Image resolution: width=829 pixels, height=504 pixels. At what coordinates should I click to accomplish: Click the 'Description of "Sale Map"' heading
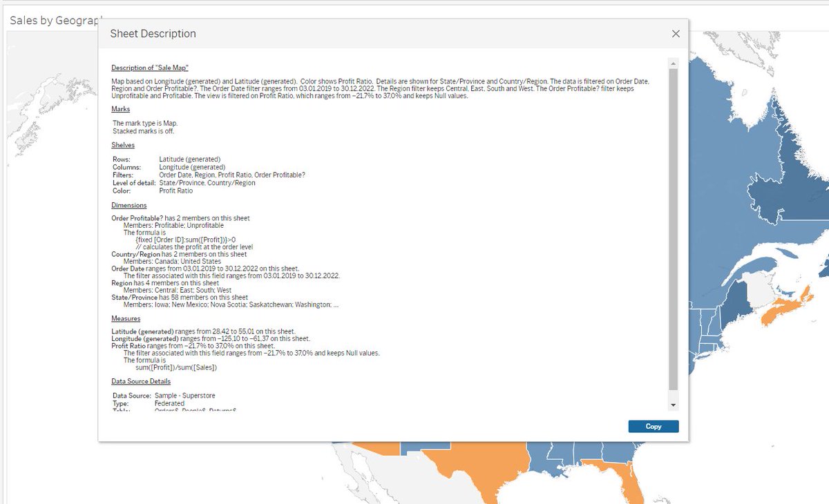click(150, 68)
